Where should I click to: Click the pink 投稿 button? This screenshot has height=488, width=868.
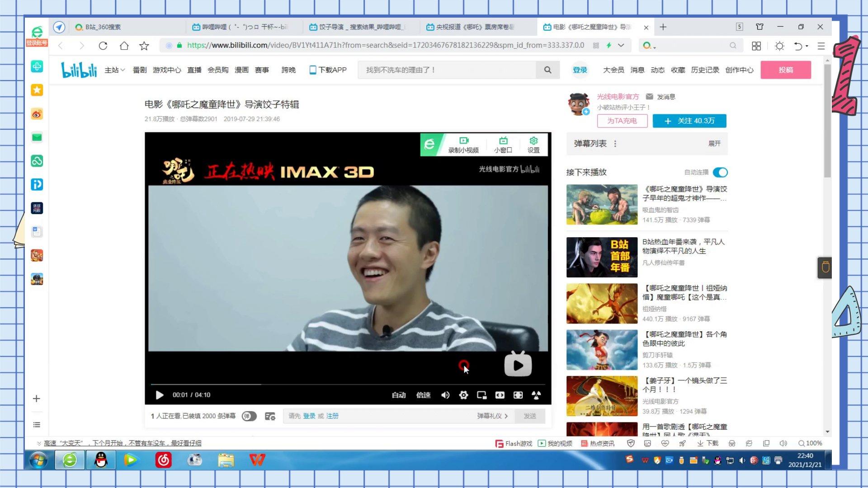pos(785,70)
